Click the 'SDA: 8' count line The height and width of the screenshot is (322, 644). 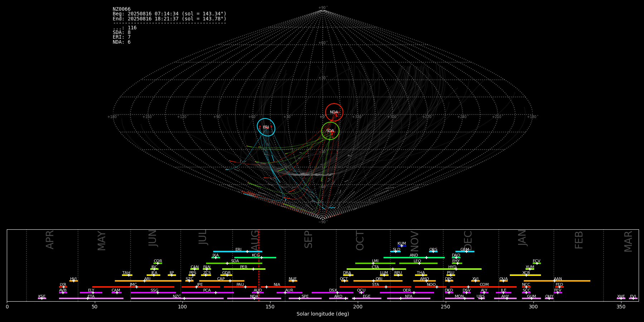(x=122, y=33)
